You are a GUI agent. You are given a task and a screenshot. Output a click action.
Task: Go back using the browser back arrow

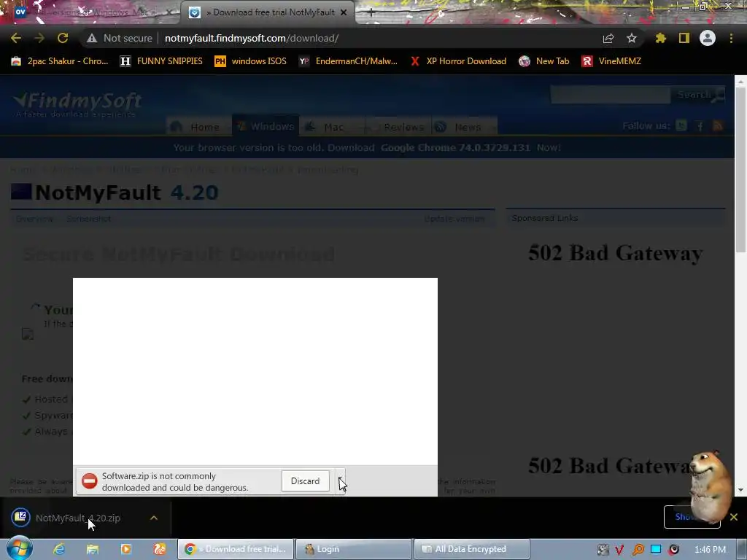click(x=16, y=38)
